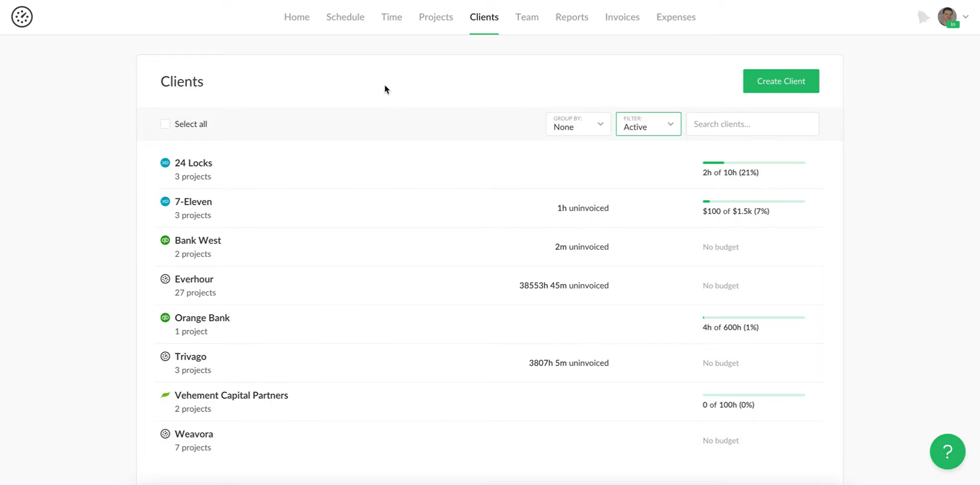Click the Everhour icon beside Weavora
This screenshot has width=980, height=485.
point(165,434)
